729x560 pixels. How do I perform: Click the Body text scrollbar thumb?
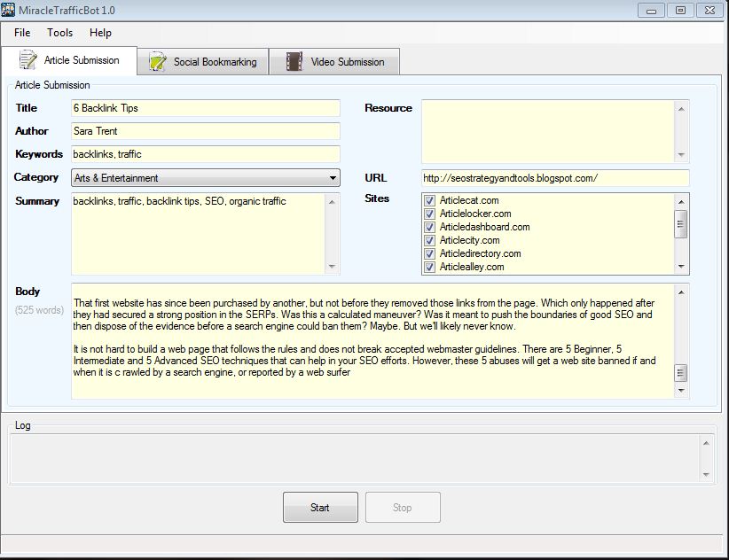(680, 372)
